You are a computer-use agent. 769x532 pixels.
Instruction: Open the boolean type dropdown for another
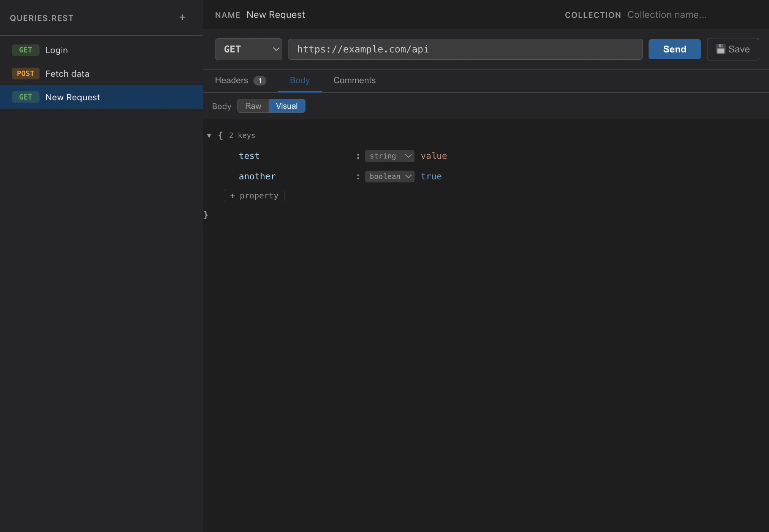pyautogui.click(x=389, y=176)
